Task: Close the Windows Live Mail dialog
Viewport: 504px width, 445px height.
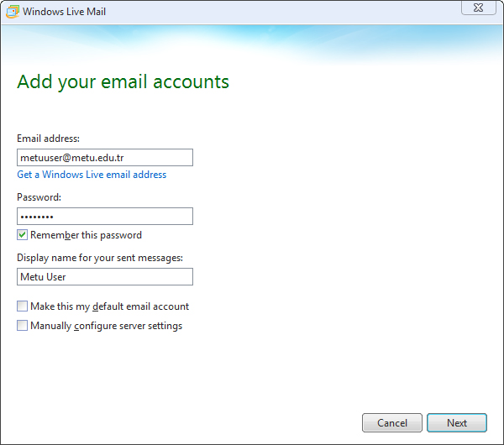Action: click(x=478, y=8)
